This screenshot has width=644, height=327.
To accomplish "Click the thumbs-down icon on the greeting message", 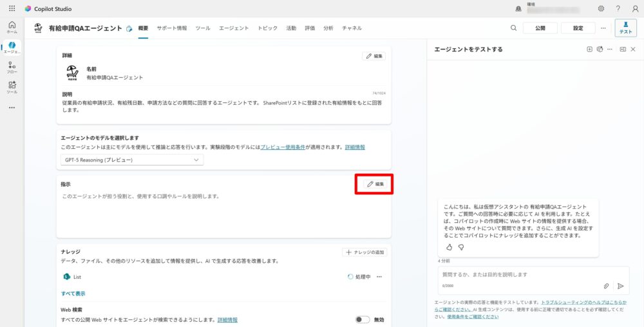I will (x=461, y=247).
